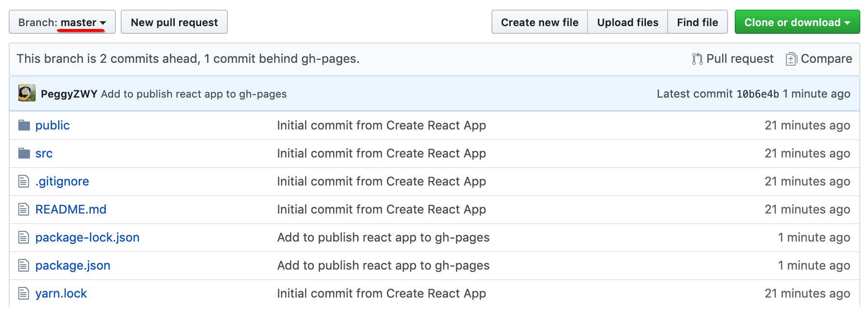868x314 pixels.
Task: Click the public folder icon
Action: coord(24,126)
